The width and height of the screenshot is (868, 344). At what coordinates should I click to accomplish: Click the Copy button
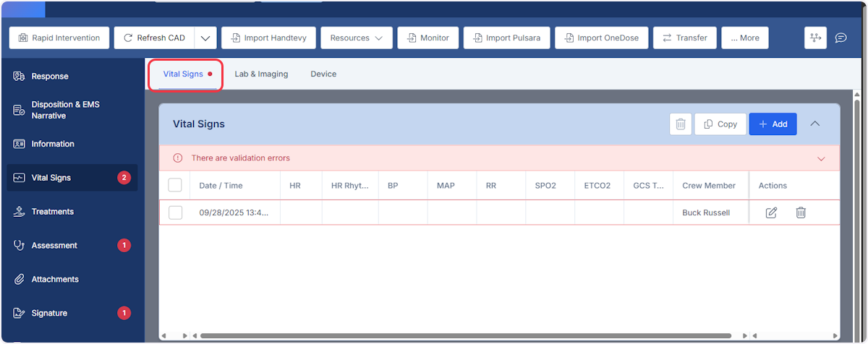tap(720, 124)
